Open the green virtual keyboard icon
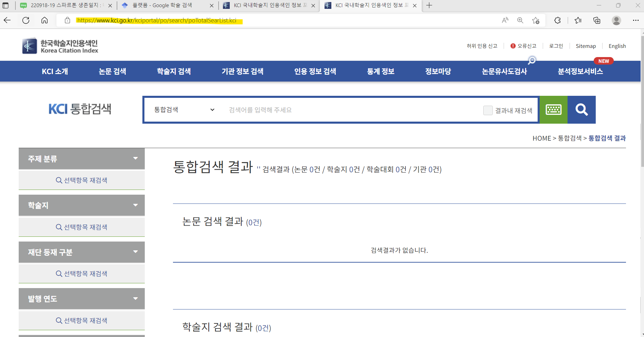644x337 pixels. (553, 110)
